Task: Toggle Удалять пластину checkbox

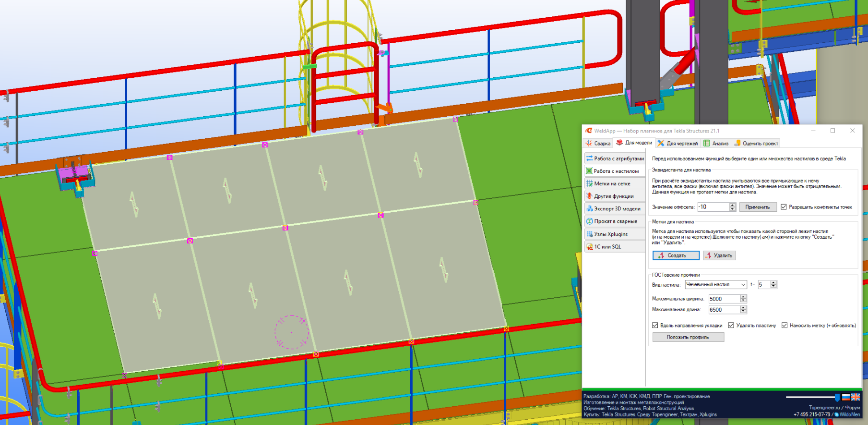Action: pyautogui.click(x=731, y=326)
